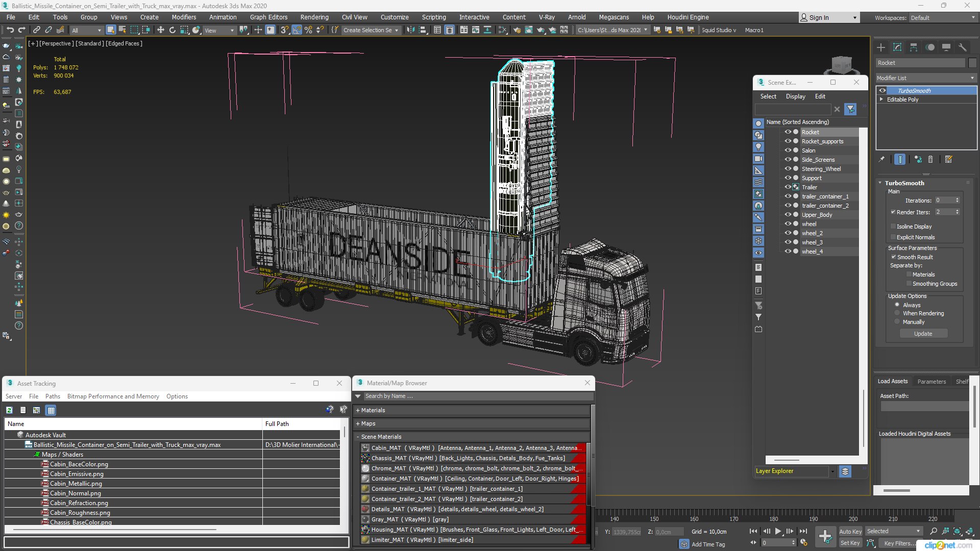
Task: Hide the Rocket object eye icon
Action: [788, 132]
